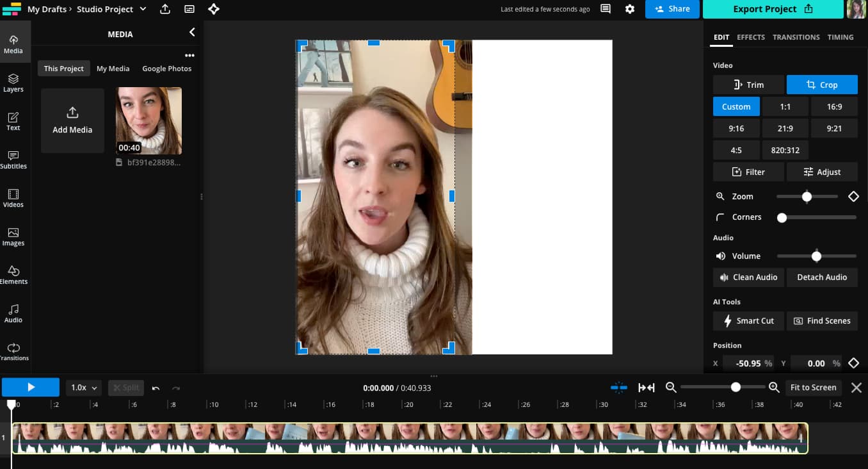868x469 pixels.
Task: Click the AI sparkle icon in top bar
Action: (x=214, y=9)
